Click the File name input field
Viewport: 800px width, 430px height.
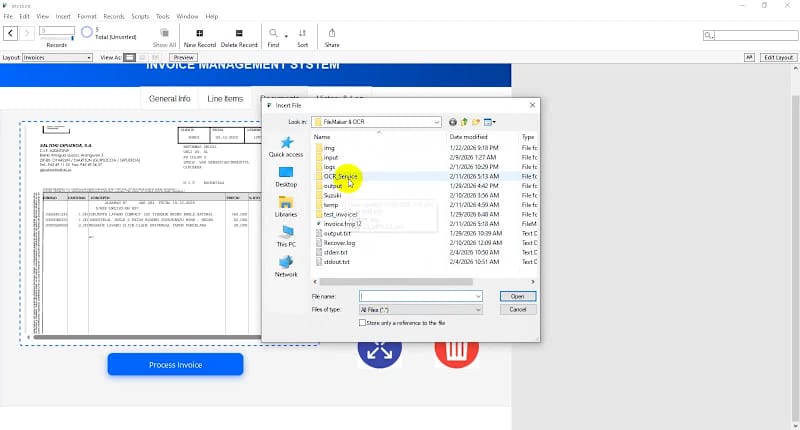[417, 296]
